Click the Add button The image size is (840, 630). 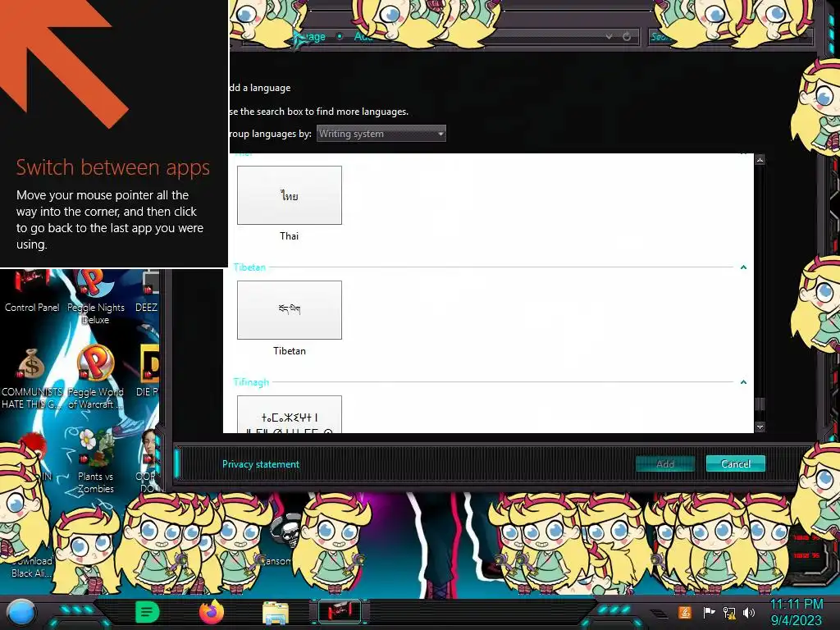point(664,464)
